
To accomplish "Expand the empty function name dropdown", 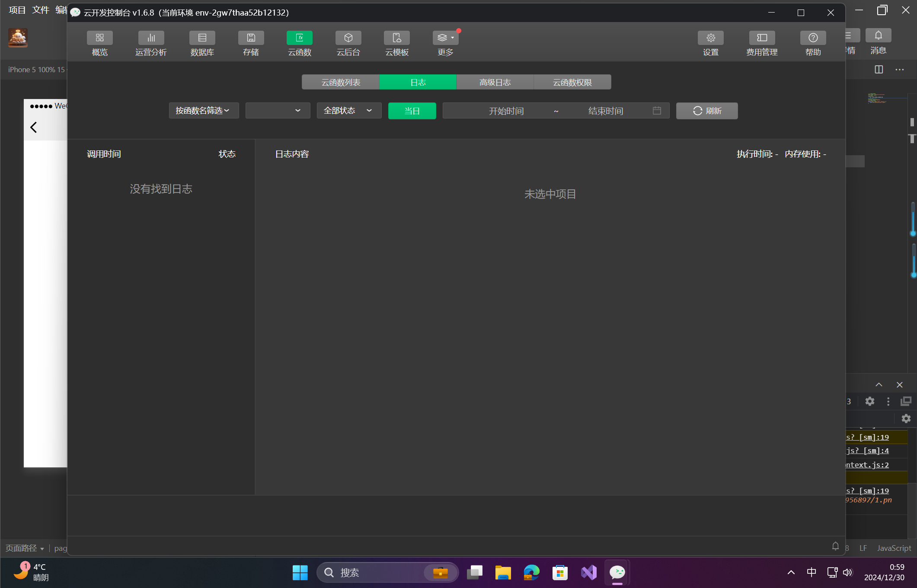I will click(x=278, y=111).
